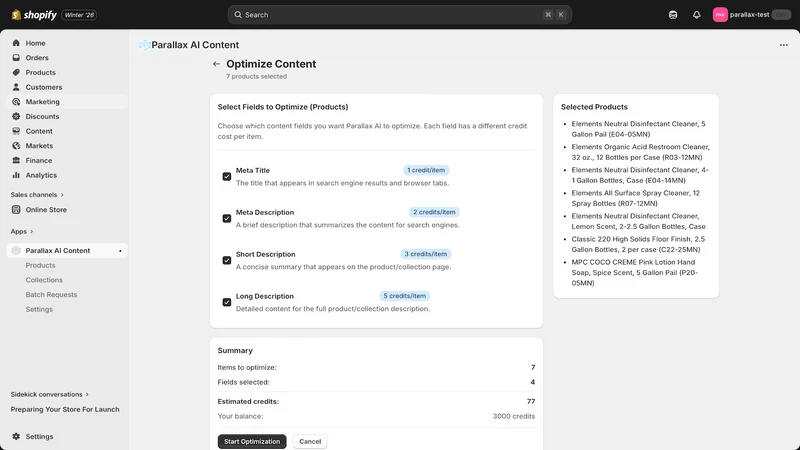Expand the Sales channels section
The width and height of the screenshot is (800, 450).
[37, 195]
